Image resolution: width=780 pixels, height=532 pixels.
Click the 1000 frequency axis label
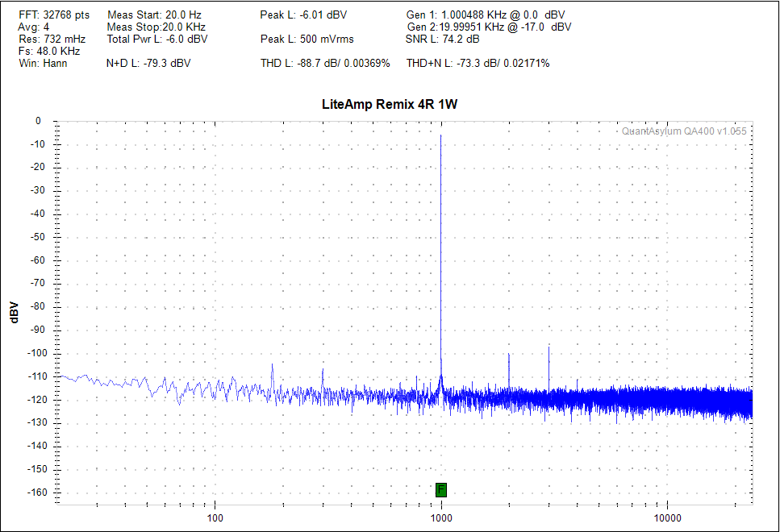click(x=440, y=518)
